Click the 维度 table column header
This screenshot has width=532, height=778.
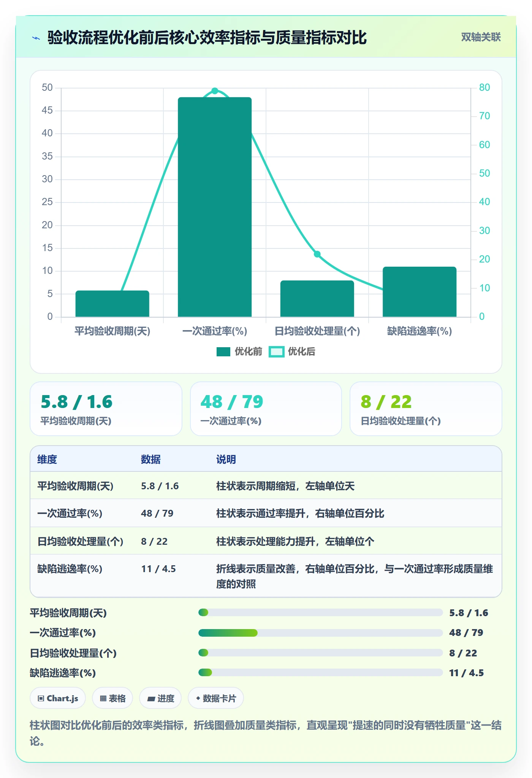pos(47,459)
